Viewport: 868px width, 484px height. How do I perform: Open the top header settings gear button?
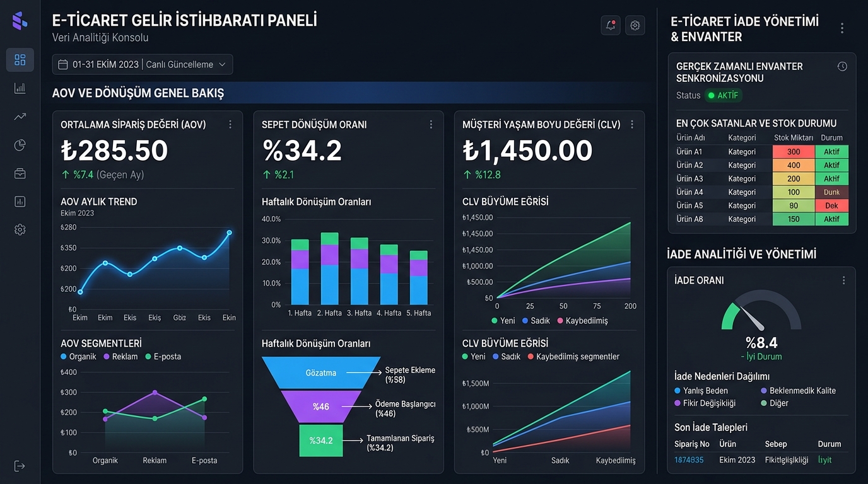tap(635, 25)
